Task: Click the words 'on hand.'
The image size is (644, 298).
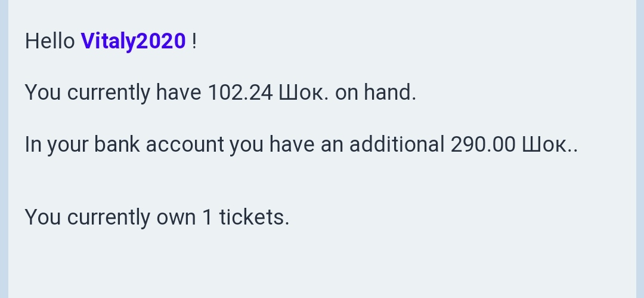Action: [x=376, y=93]
